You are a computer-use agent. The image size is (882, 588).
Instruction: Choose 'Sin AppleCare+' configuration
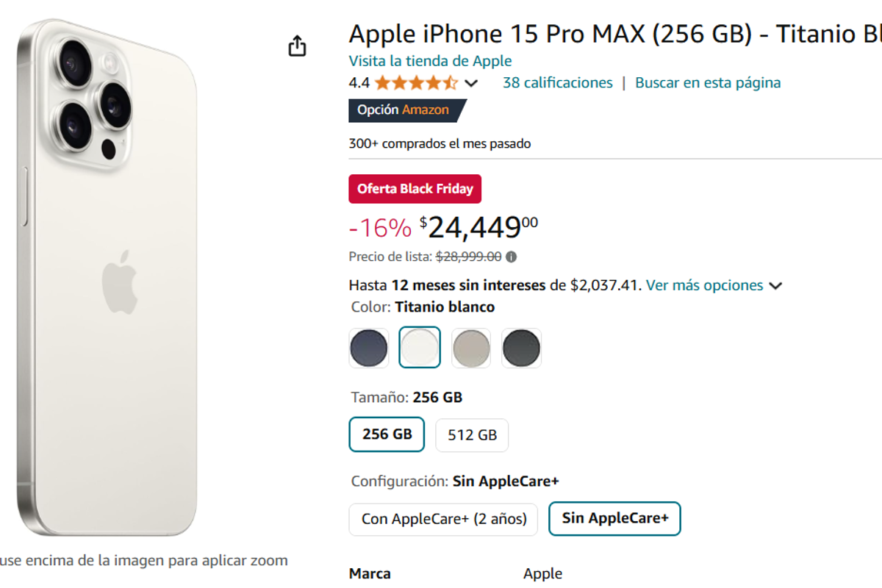pos(614,519)
